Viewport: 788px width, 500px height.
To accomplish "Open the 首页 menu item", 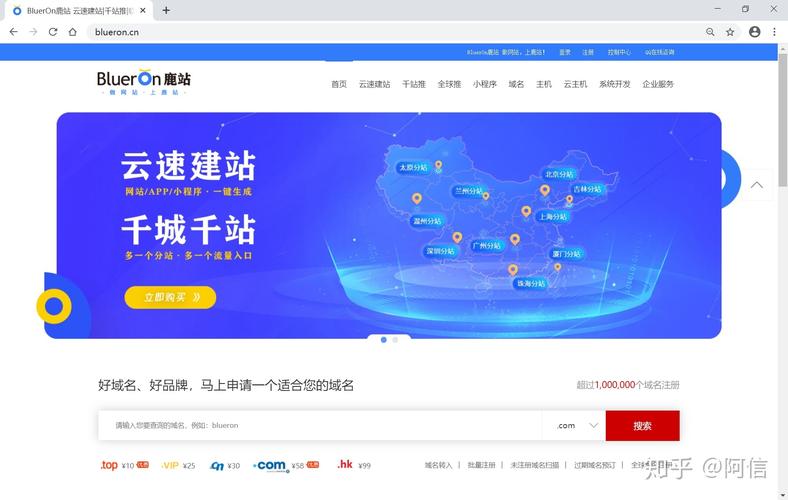I will coord(339,84).
